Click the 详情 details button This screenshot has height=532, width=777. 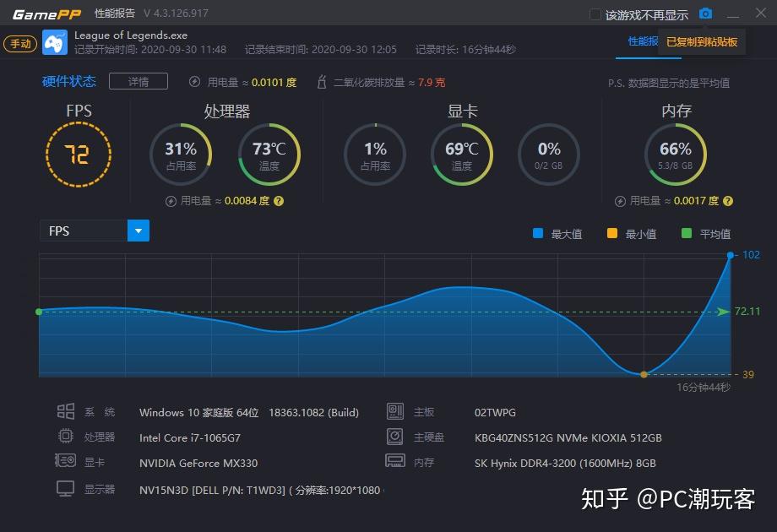(138, 81)
